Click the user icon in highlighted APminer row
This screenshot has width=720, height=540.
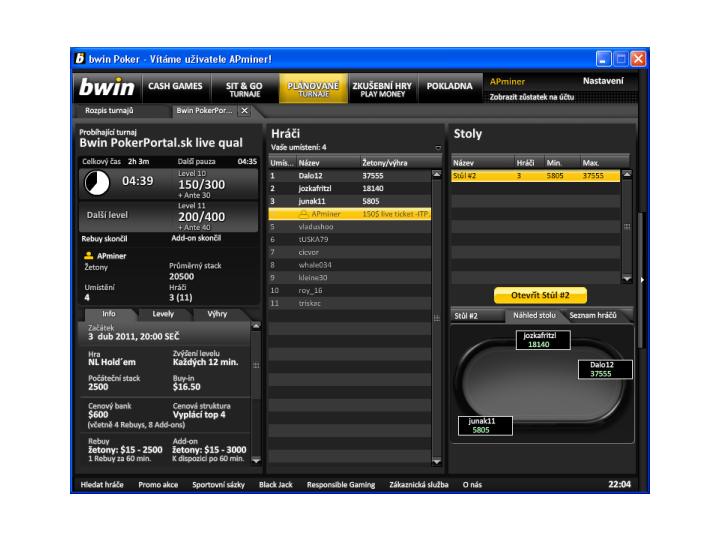coord(303,214)
